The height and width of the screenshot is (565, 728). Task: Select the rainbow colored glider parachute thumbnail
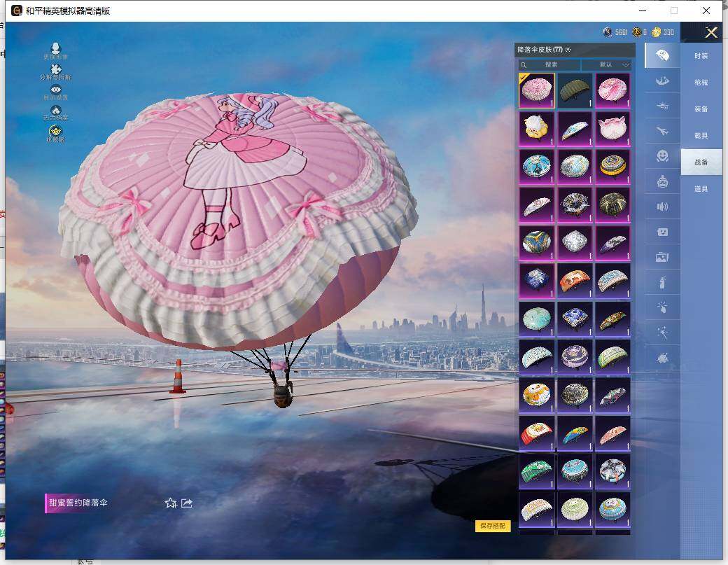point(574,433)
